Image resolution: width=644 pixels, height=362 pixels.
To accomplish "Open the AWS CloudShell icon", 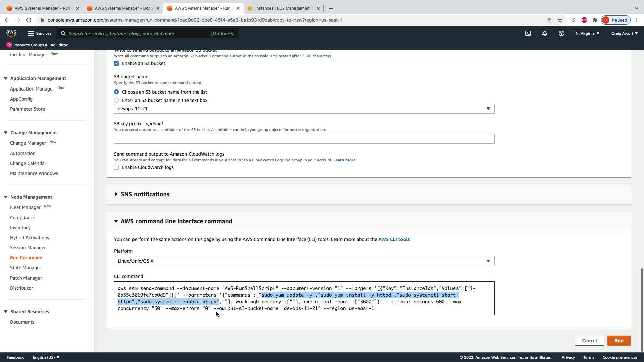I will click(x=528, y=33).
